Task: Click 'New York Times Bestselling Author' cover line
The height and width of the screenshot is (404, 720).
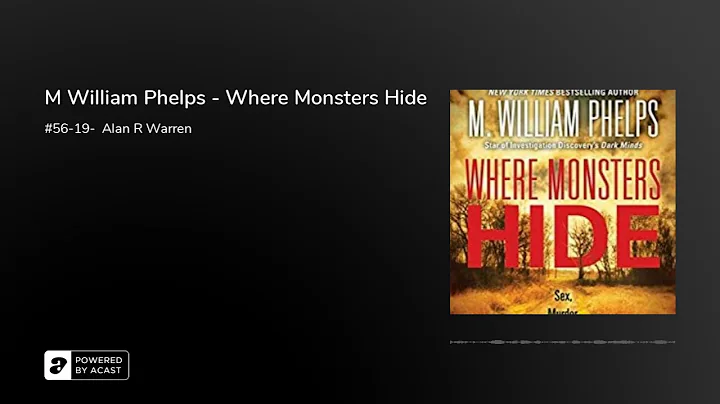Action: click(563, 93)
